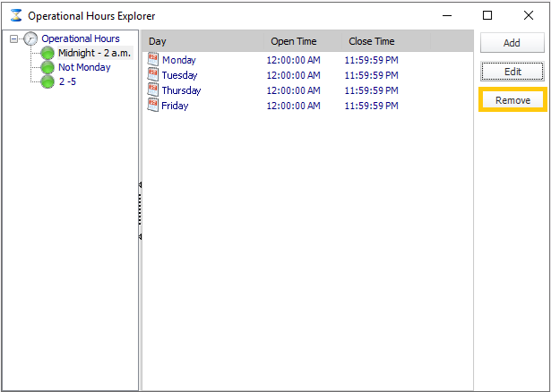This screenshot has height=392, width=551.
Task: Select the Monday row label
Action: pyautogui.click(x=179, y=60)
